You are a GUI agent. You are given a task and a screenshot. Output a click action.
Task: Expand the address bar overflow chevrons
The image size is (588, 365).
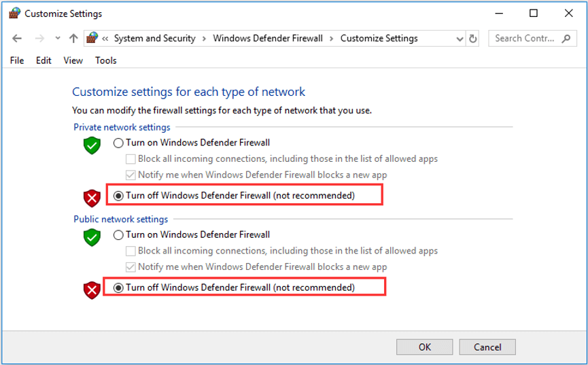coord(105,39)
